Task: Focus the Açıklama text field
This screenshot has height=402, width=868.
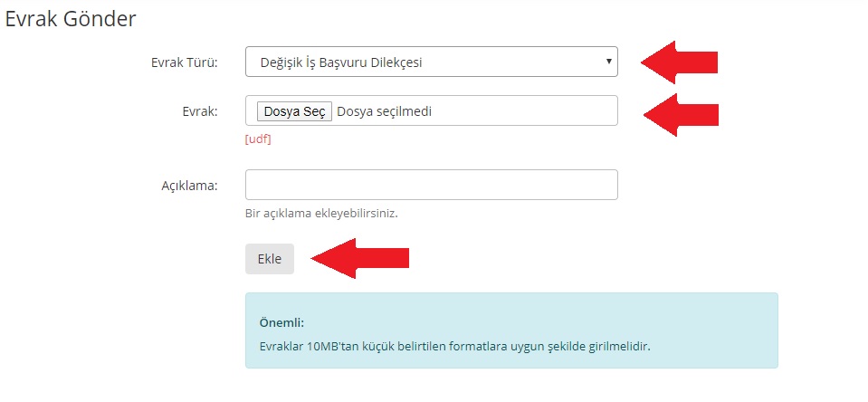Action: coord(431,185)
